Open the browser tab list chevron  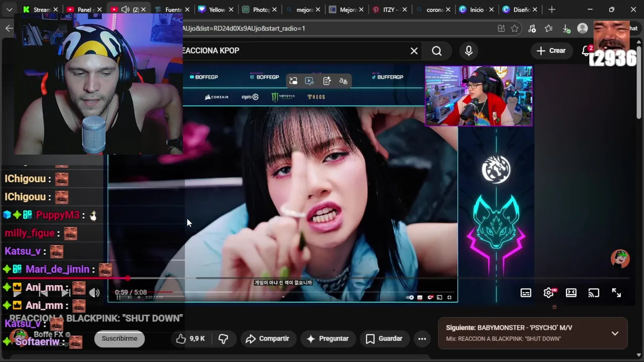tap(9, 10)
